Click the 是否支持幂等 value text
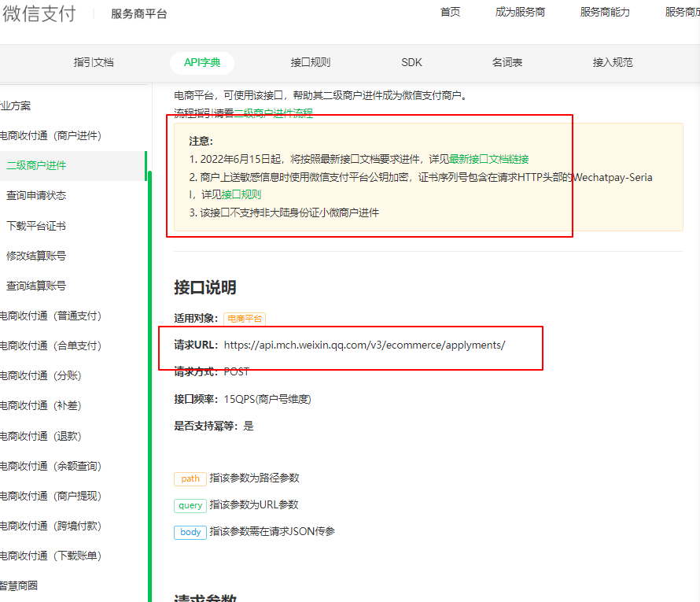The width and height of the screenshot is (700, 602). tap(249, 426)
